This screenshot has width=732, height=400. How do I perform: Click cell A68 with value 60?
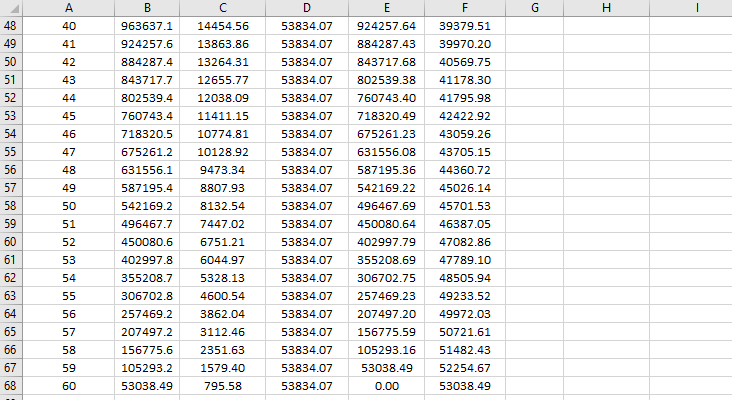tap(68, 386)
